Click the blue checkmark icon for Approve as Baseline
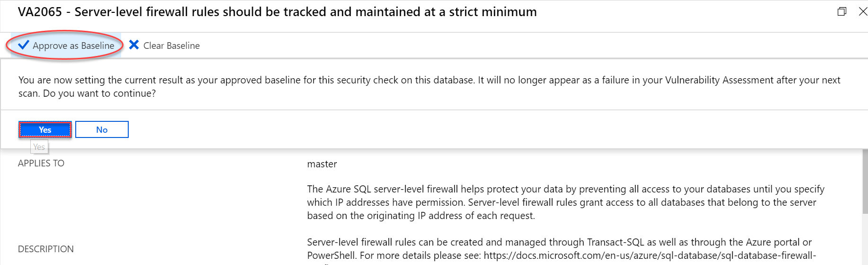This screenshot has width=868, height=265. tap(23, 45)
